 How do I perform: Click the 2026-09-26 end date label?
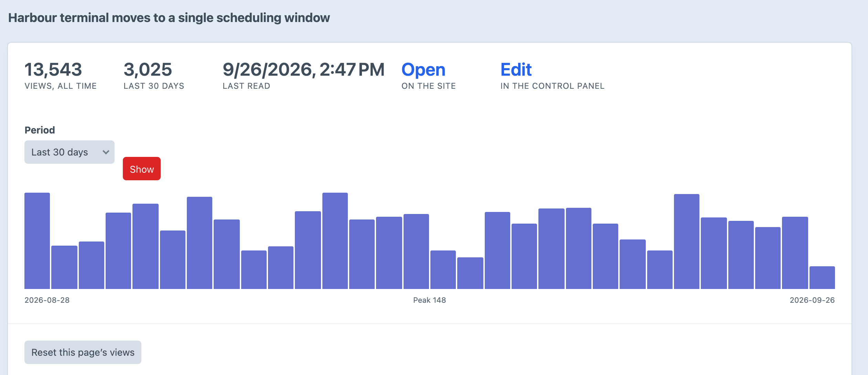812,300
